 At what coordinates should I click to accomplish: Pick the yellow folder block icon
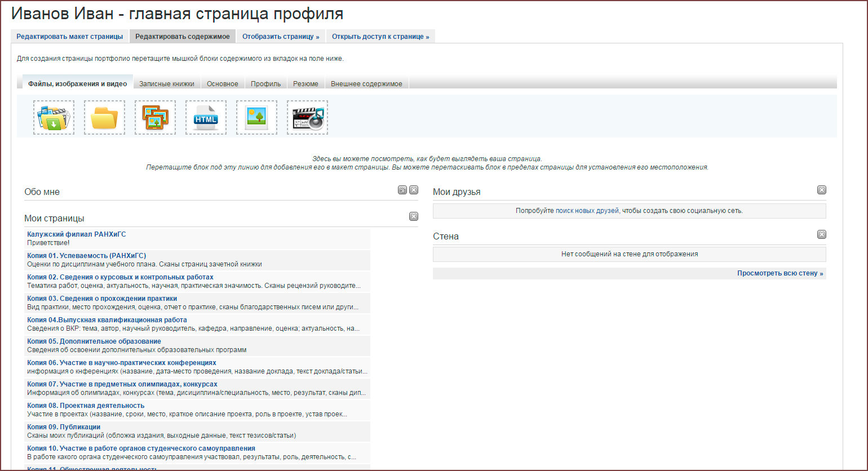(x=104, y=118)
